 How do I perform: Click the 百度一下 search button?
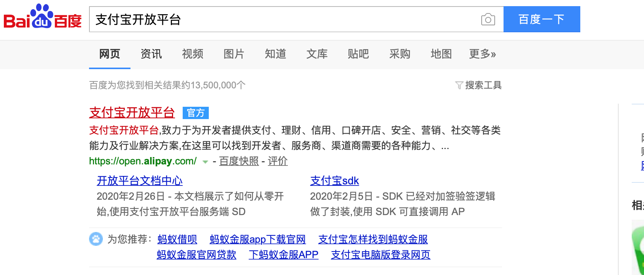tap(542, 19)
